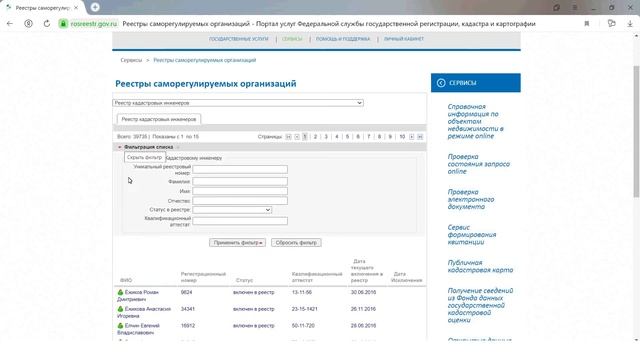
Task: Click registration number 34341 cell
Action: tap(188, 309)
